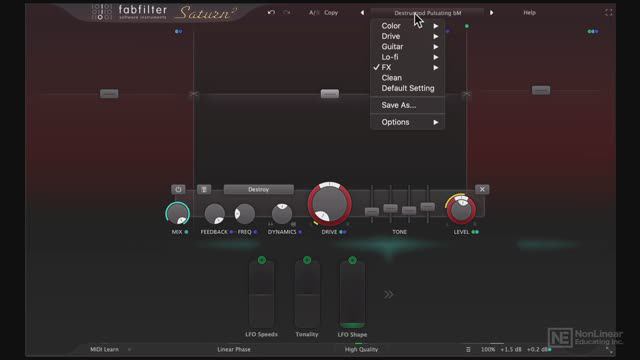Toggle band power button
The height and width of the screenshot is (360, 640).
pyautogui.click(x=178, y=189)
